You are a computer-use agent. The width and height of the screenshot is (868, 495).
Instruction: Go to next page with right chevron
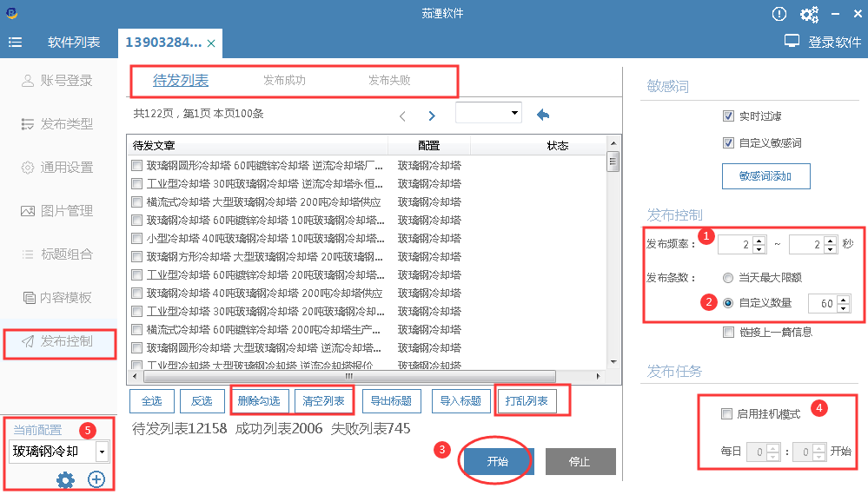(432, 115)
